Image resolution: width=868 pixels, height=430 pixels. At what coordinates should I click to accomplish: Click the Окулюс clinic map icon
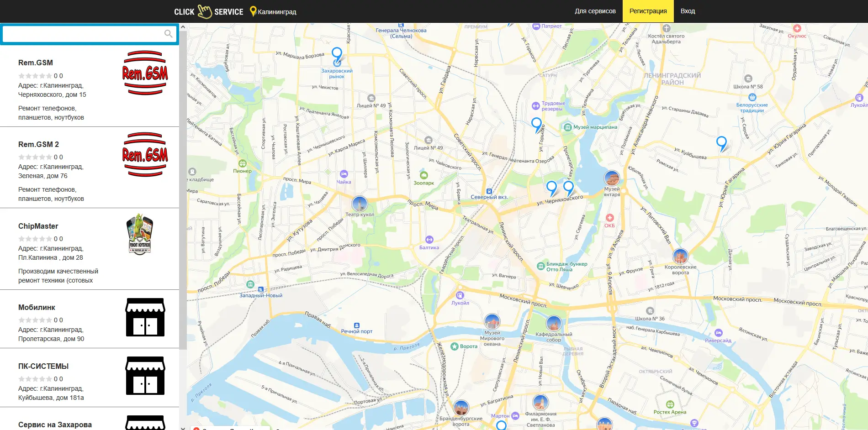[x=797, y=28]
